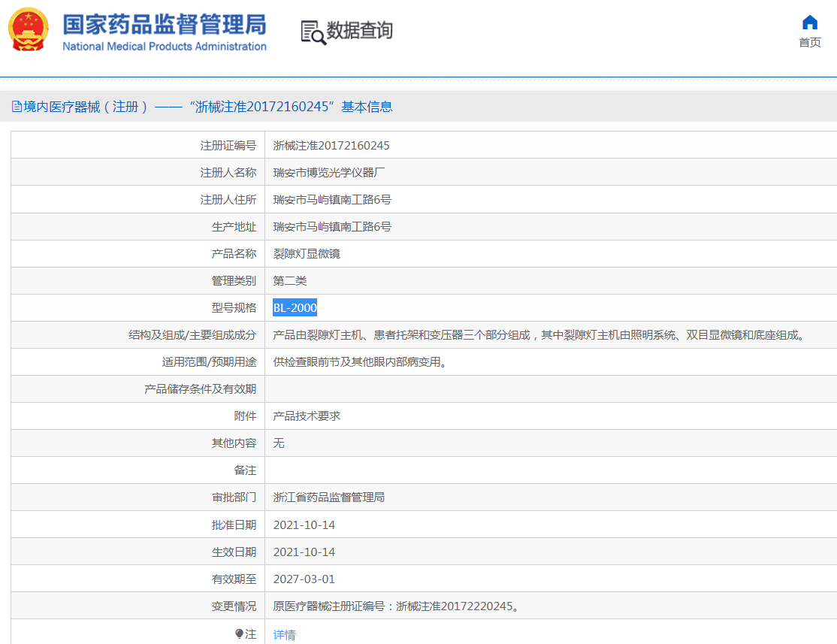Click the 生效日期 value 2021-10-14
Image resolution: width=837 pixels, height=644 pixels.
click(304, 552)
